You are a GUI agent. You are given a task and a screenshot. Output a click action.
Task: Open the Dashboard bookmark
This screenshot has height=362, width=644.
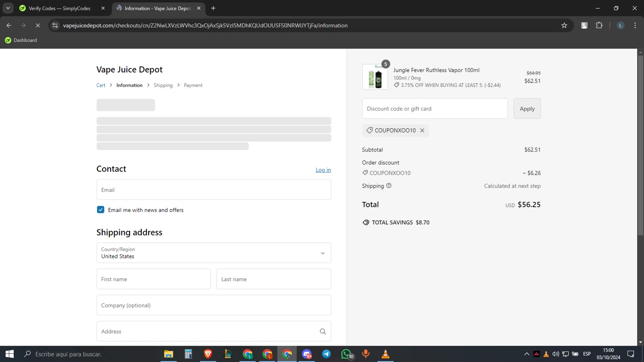[21, 40]
